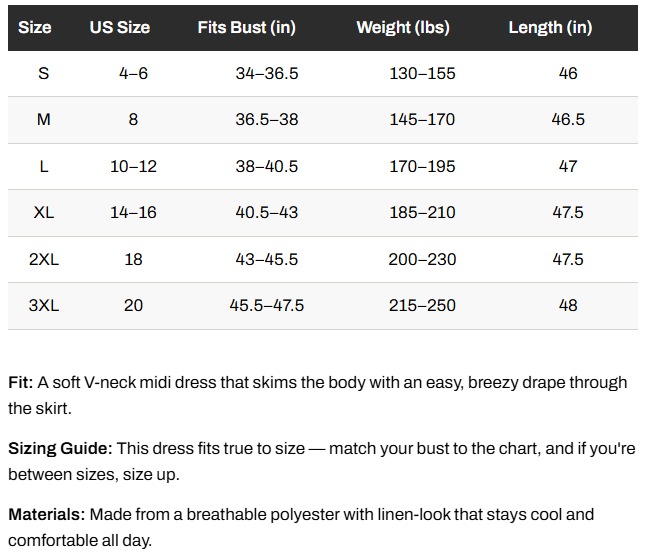Click the 145–170 weight cell
The image size is (645, 560).
coord(422,120)
